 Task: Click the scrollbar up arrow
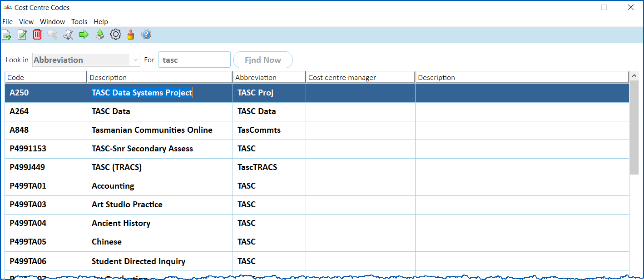click(634, 76)
